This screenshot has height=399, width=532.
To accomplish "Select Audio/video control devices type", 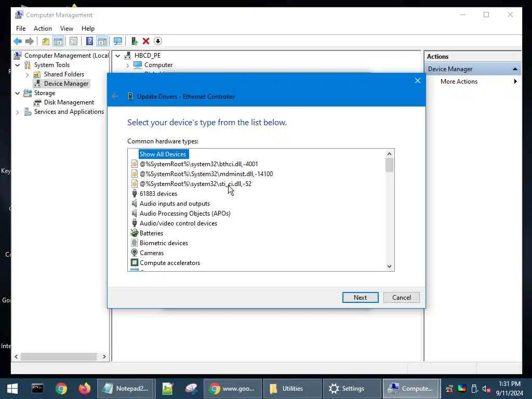I will point(179,223).
